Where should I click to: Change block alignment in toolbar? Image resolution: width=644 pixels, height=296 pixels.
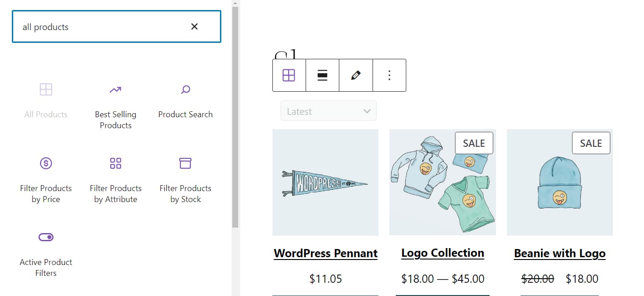click(322, 75)
